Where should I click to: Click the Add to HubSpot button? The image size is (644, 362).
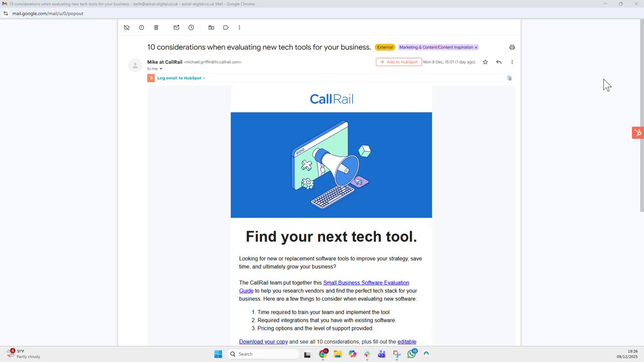[x=399, y=62]
